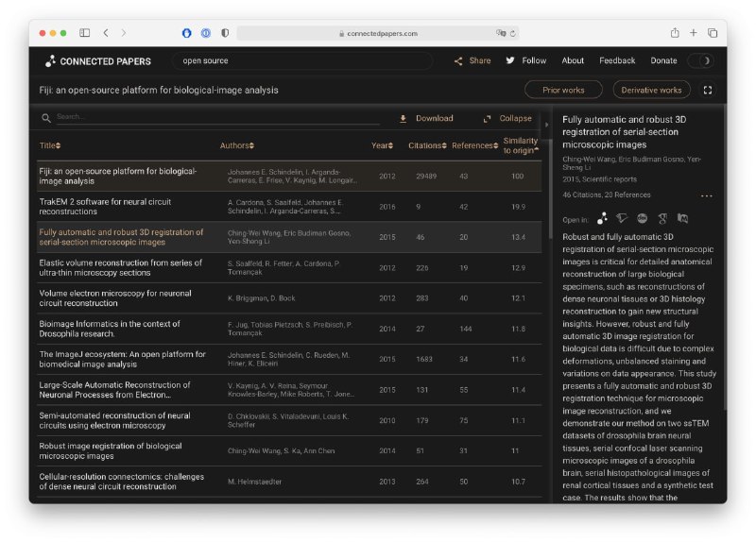The image size is (756, 542).
Task: Open the Feedback page
Action: (617, 60)
